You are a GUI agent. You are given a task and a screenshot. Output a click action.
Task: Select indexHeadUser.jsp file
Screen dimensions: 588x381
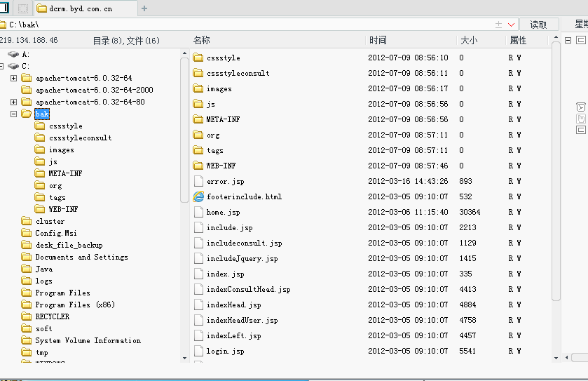point(242,320)
